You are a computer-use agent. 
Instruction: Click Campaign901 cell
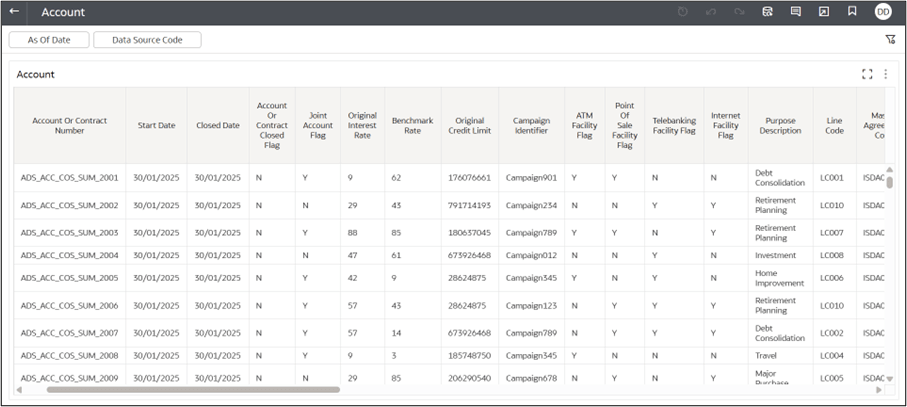tap(531, 177)
